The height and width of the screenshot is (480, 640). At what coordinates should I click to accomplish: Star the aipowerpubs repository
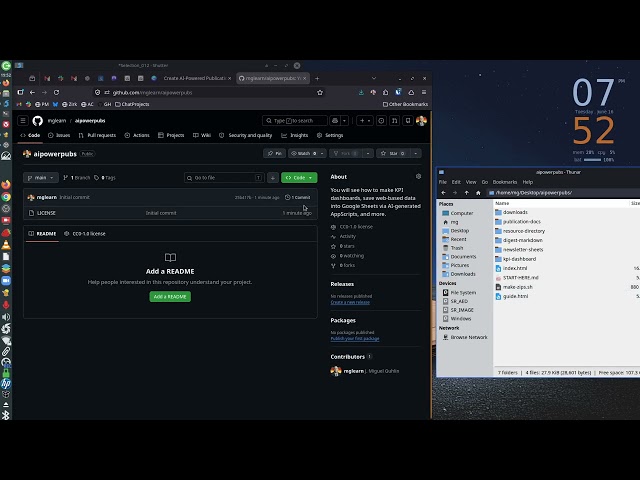pos(393,153)
